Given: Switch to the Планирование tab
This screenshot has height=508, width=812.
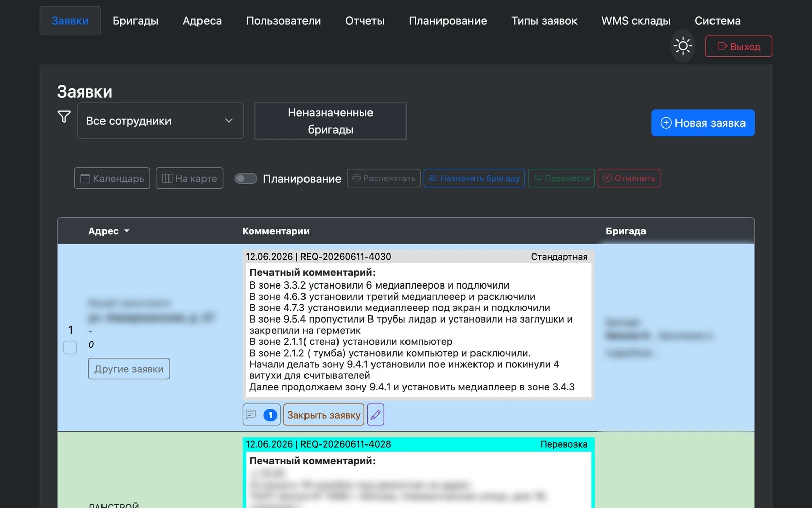Looking at the screenshot, I should 448,21.
